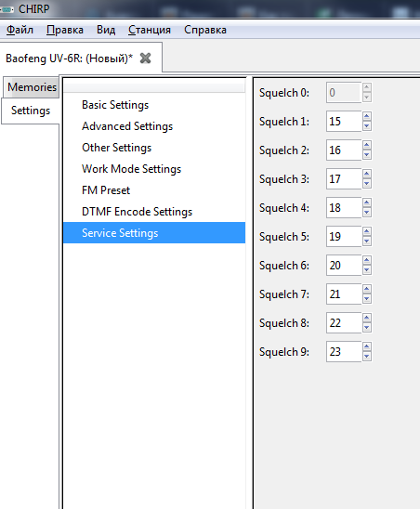
Task: Open DTMF Encode Settings
Action: pyautogui.click(x=138, y=212)
